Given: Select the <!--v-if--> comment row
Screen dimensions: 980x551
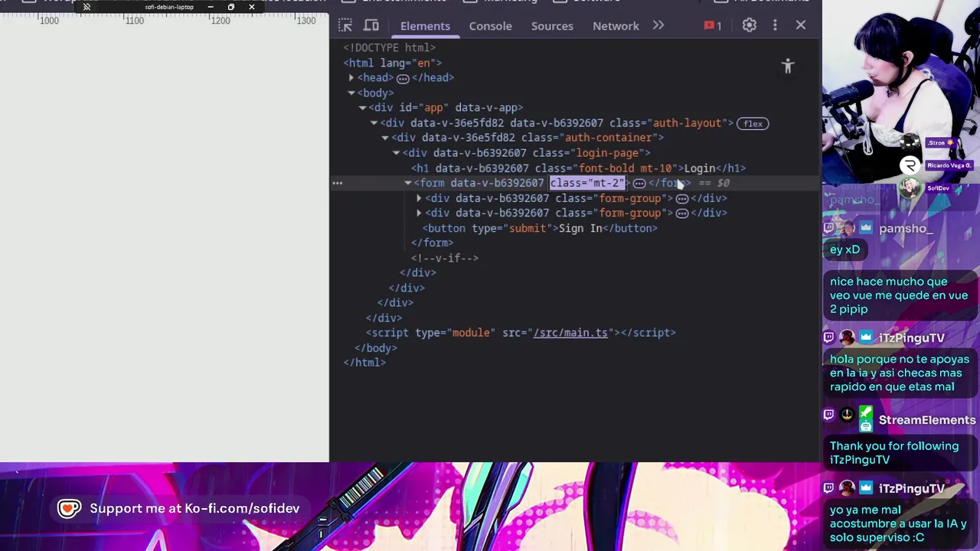Looking at the screenshot, I should [445, 258].
